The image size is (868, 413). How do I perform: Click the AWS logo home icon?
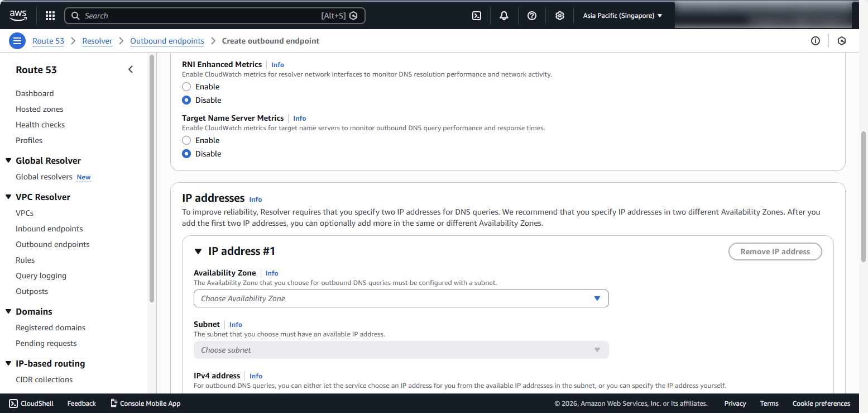pos(18,16)
